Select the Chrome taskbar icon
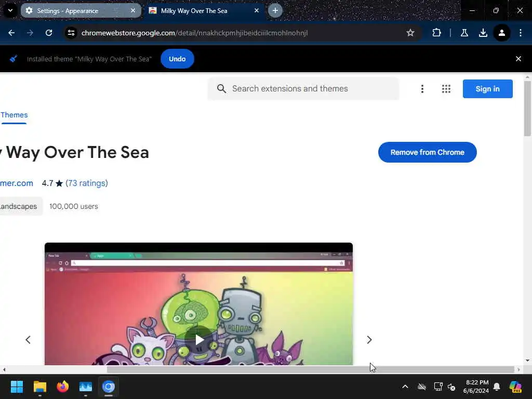This screenshot has height=399, width=532. tap(109, 387)
